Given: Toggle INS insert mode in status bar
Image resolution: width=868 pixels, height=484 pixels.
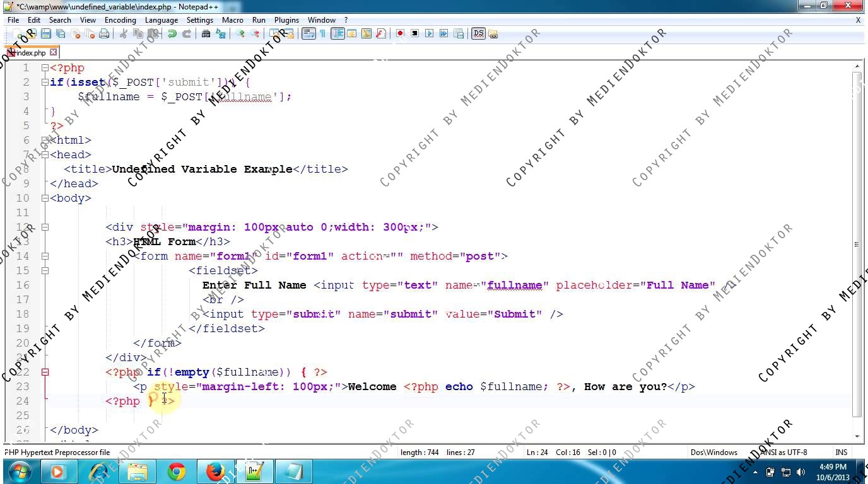Looking at the screenshot, I should click(841, 452).
